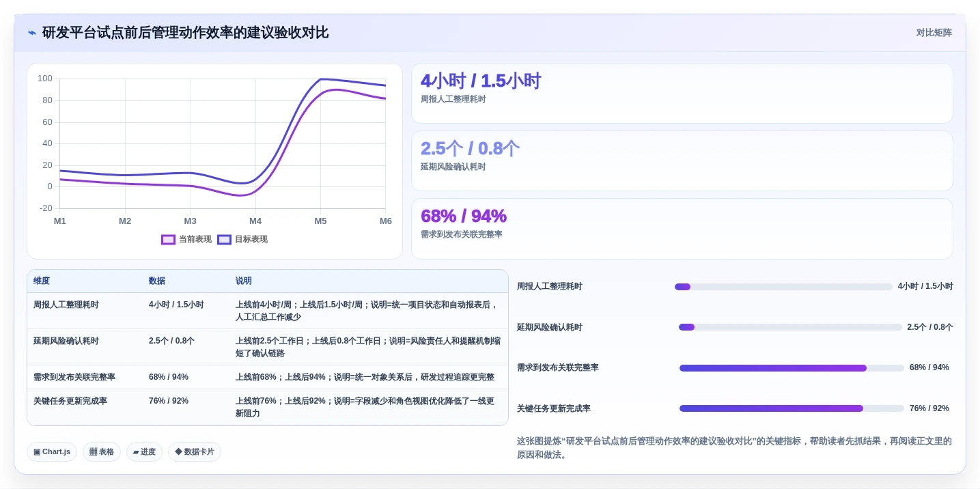Click description starting 上线前4小时/周

point(367,311)
